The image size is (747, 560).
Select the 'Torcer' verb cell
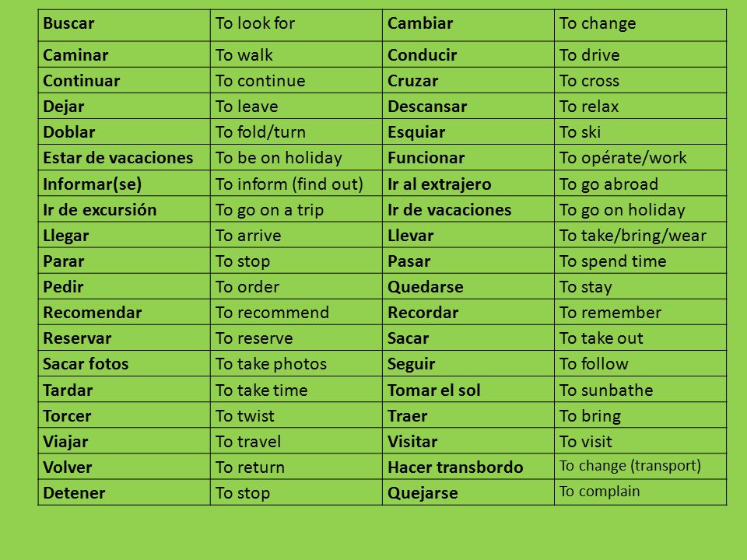point(124,415)
